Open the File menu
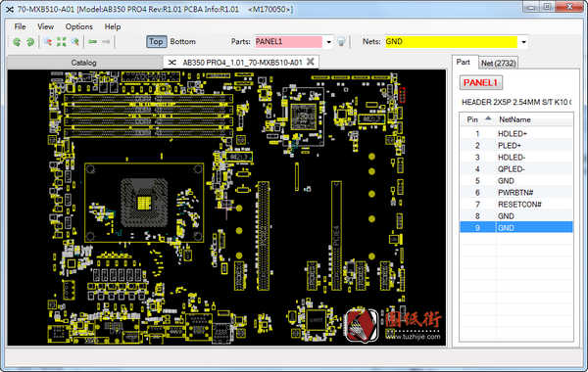This screenshot has width=588, height=372. pos(20,26)
